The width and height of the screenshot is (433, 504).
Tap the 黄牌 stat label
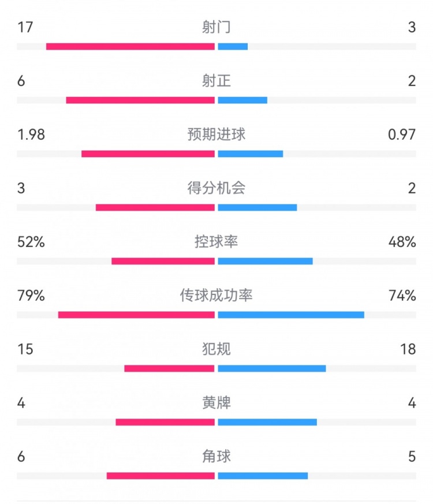(216, 402)
